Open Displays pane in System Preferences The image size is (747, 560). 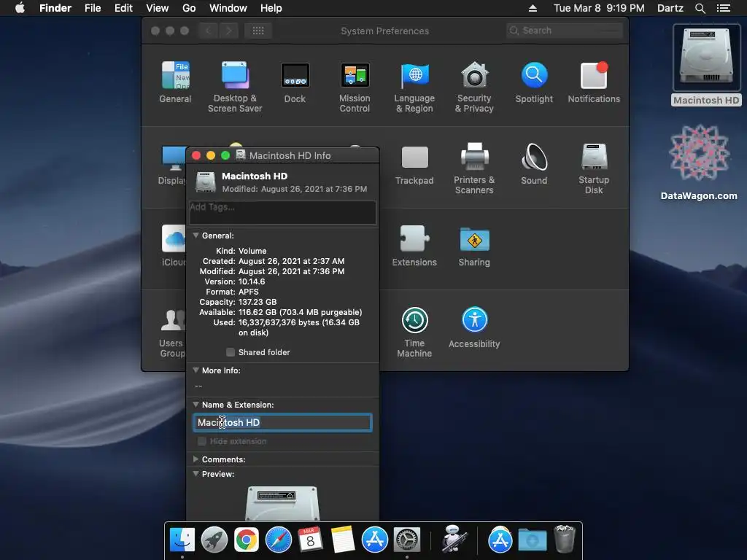click(172, 164)
